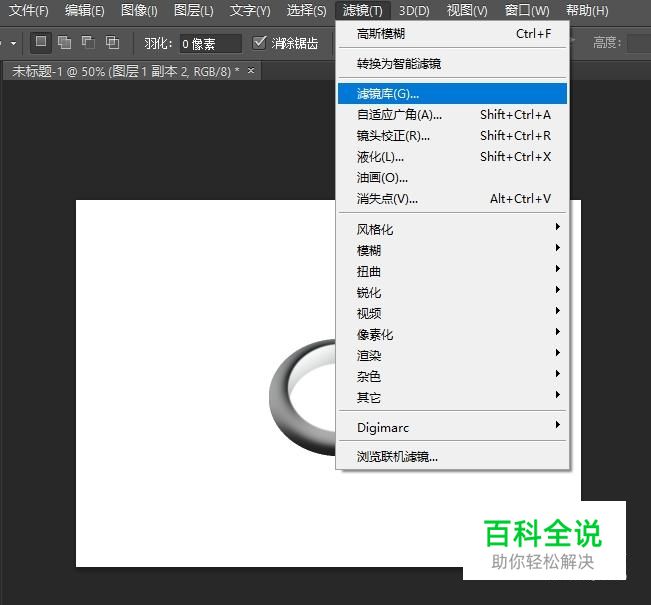Expand the 视频 submenu
This screenshot has height=605, width=651.
coord(453,314)
